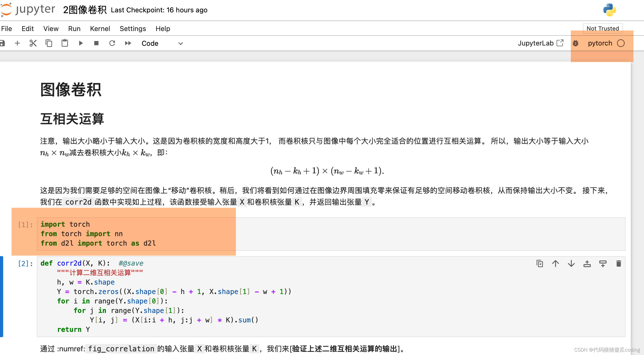The width and height of the screenshot is (644, 355).
Task: Run the selected cell with the play icon
Action: 81,43
